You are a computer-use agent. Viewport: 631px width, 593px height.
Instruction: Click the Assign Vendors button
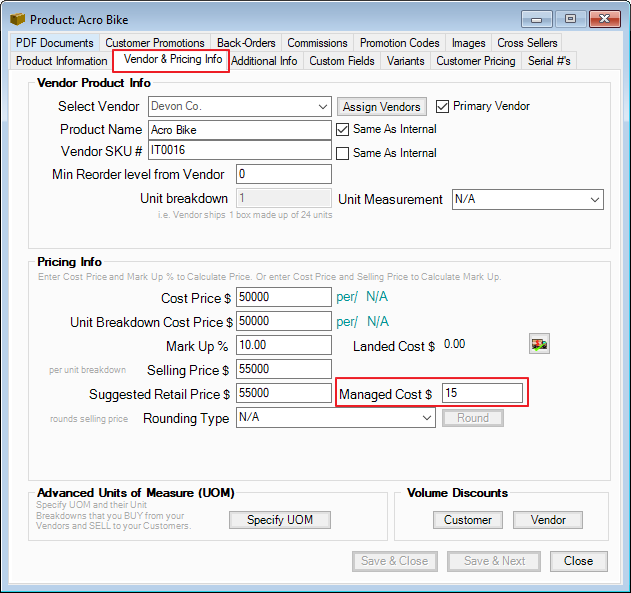point(381,106)
